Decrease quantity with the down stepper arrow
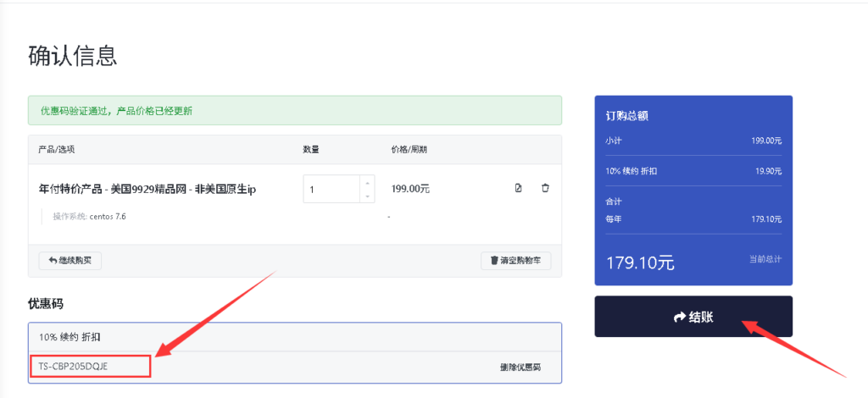 coord(366,196)
